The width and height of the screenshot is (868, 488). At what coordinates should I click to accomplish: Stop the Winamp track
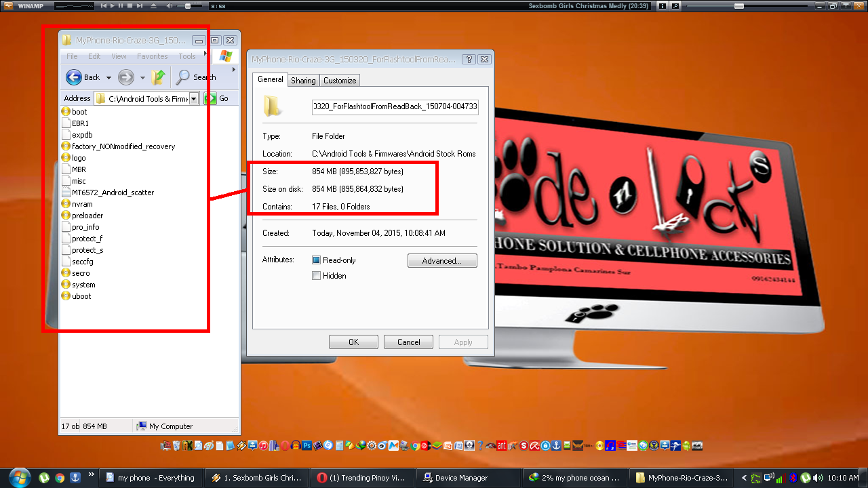pos(130,6)
